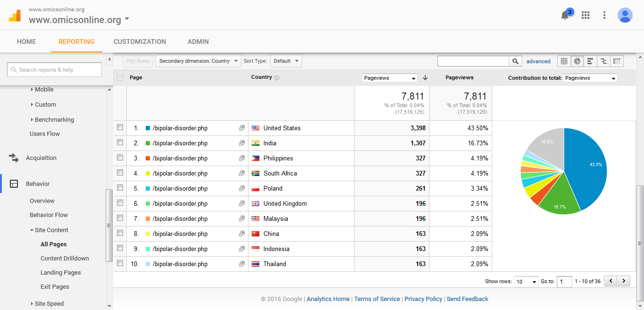Open the www.omicsonline.org account selector

79,20
